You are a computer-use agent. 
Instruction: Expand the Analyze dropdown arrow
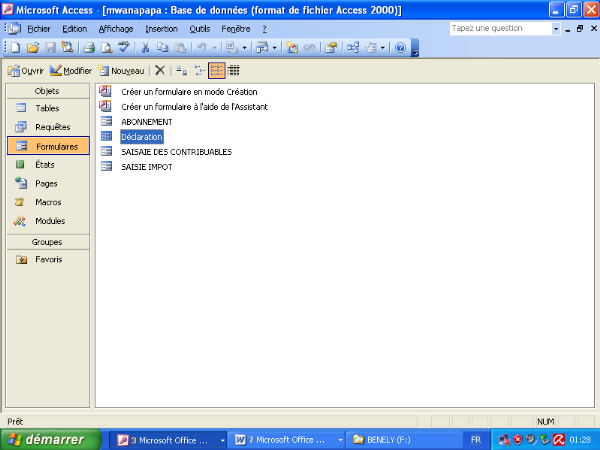(x=274, y=48)
